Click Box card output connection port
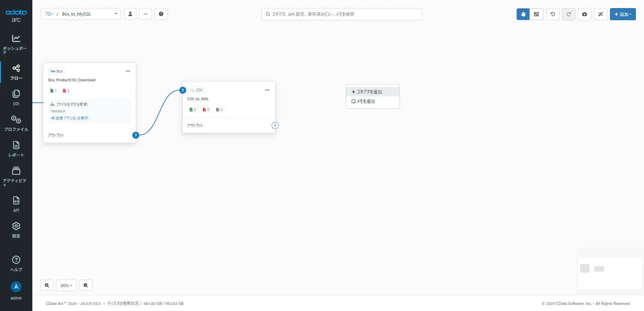This screenshot has width=644, height=311. [136, 135]
